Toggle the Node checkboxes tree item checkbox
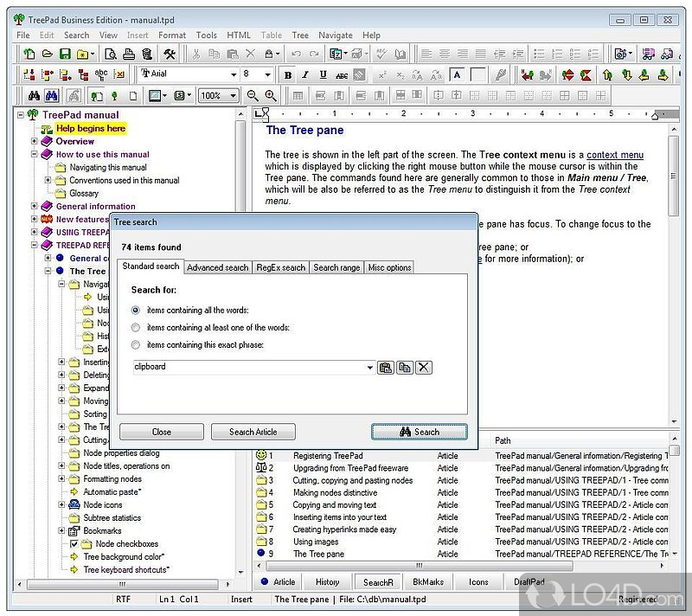Image resolution: width=692 pixels, height=616 pixels. click(74, 544)
